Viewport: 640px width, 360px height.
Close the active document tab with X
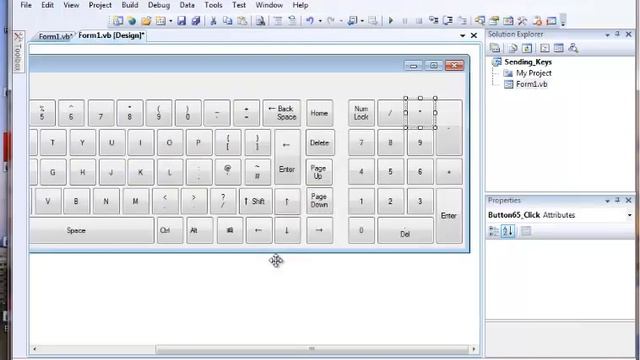[474, 36]
